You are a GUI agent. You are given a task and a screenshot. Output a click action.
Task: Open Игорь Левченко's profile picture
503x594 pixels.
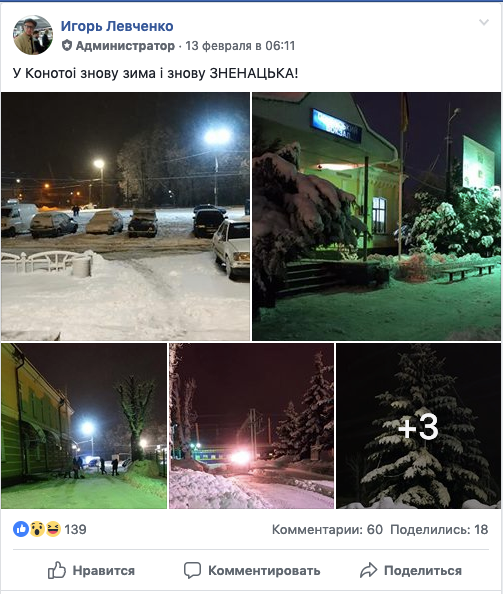tap(33, 35)
